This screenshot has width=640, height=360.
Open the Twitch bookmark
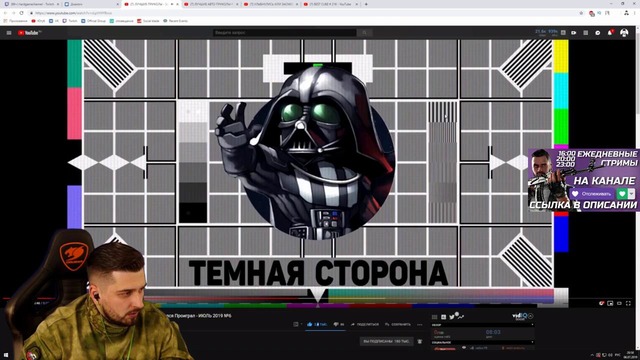(70, 21)
